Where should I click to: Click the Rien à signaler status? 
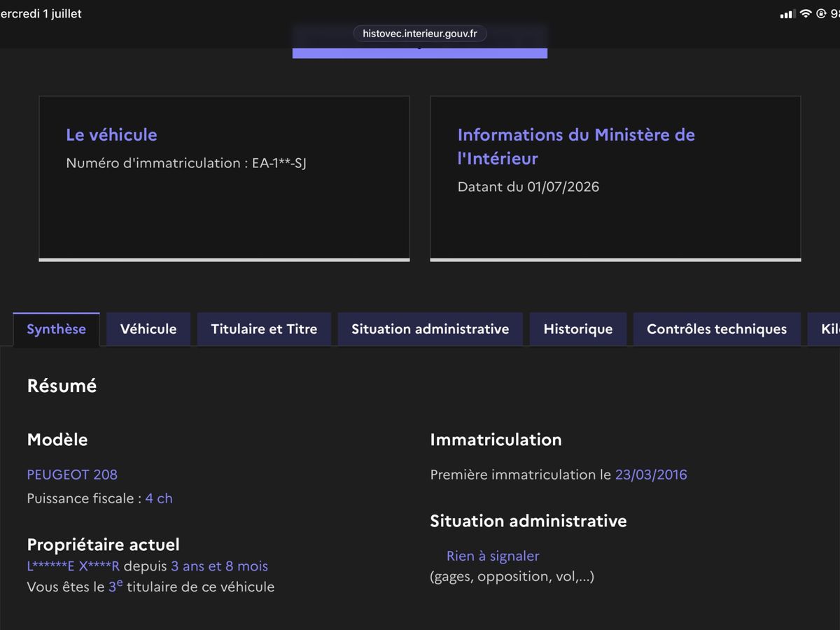493,556
